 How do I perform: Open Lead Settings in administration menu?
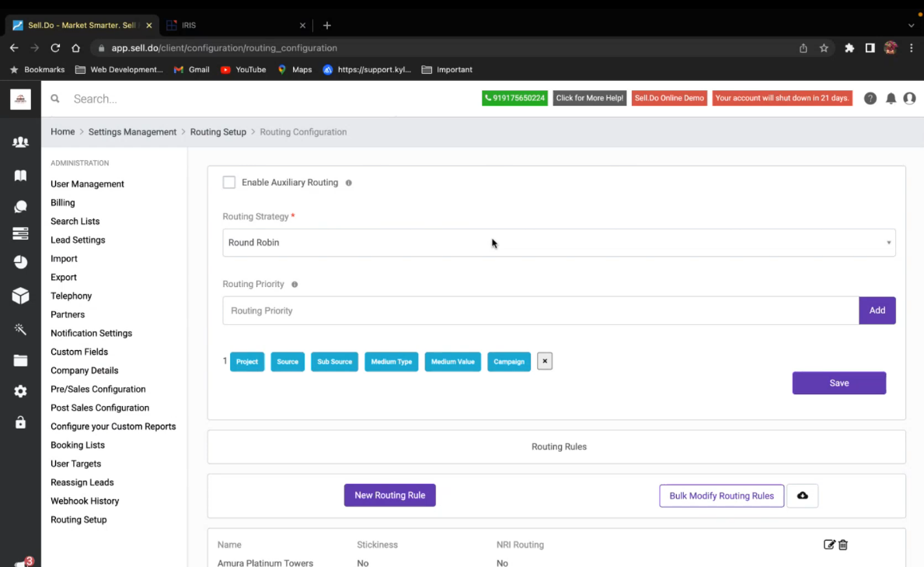(x=78, y=240)
